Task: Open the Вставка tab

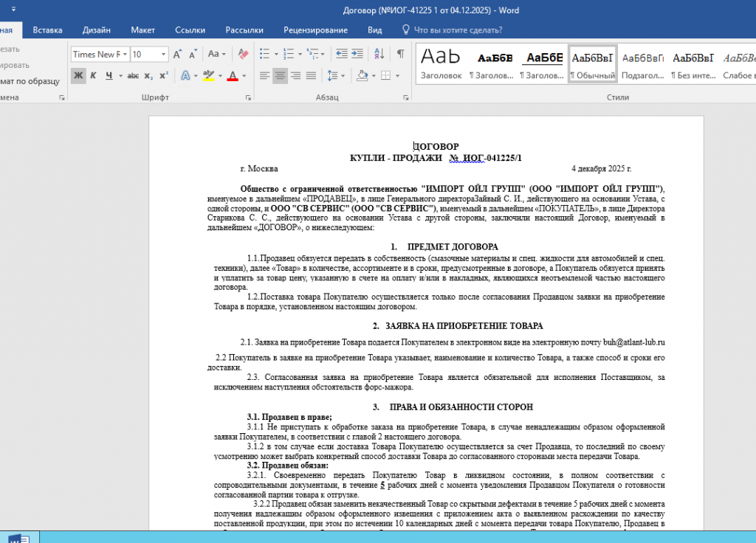Action: tap(47, 30)
